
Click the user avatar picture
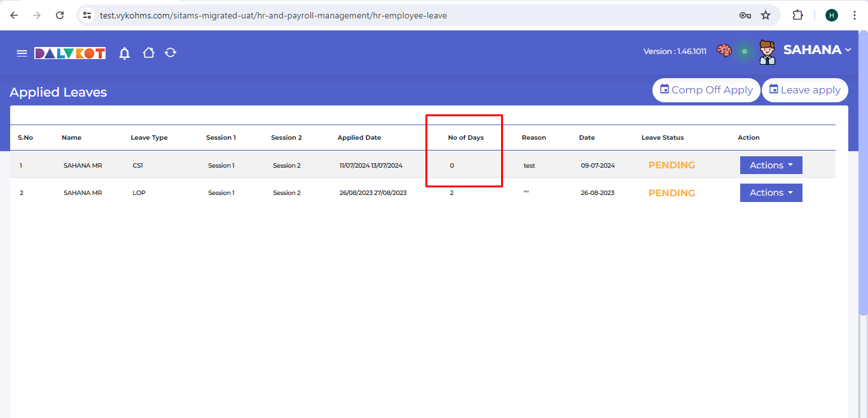768,52
